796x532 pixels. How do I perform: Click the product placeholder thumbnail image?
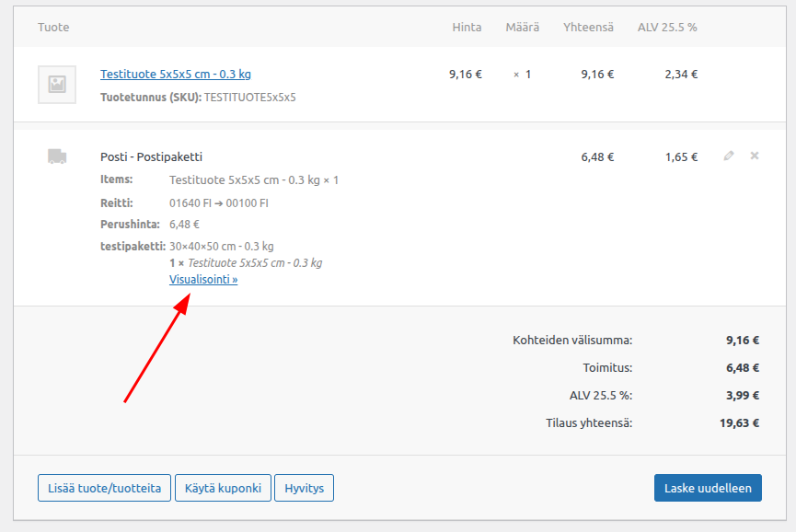pyautogui.click(x=57, y=85)
